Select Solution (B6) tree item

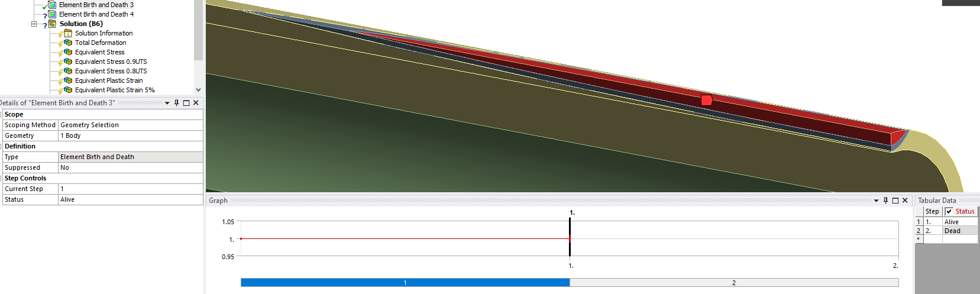point(81,24)
